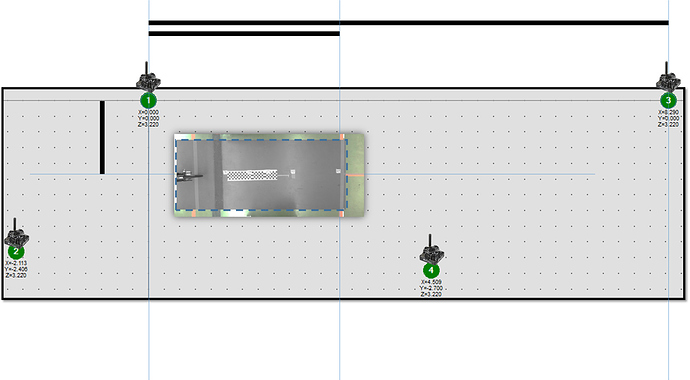Select the overhead floor image thumbnail

(x=269, y=175)
